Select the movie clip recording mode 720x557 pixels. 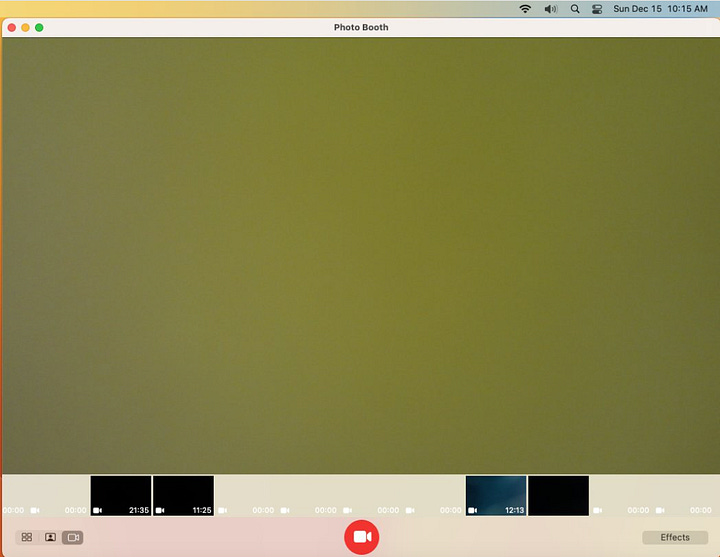[73, 537]
